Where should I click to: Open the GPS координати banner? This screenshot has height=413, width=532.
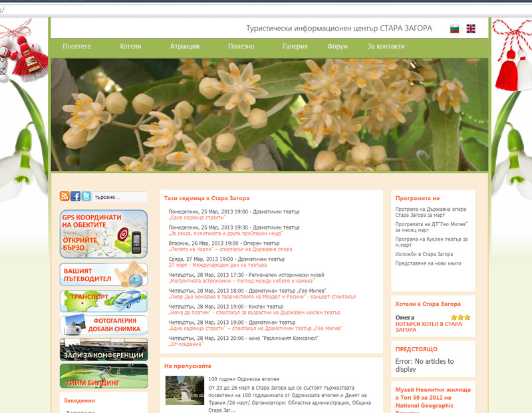coord(103,233)
